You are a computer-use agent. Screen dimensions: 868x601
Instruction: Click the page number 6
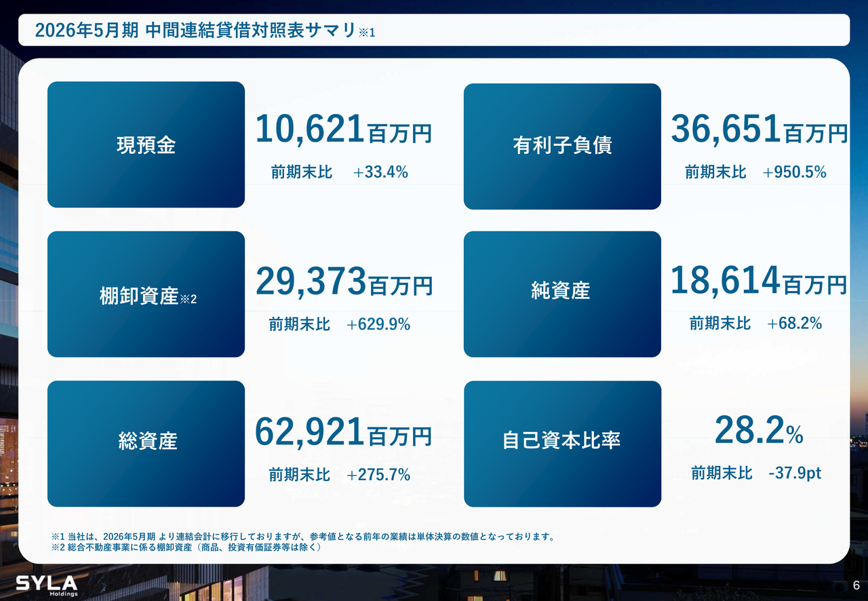(x=856, y=586)
